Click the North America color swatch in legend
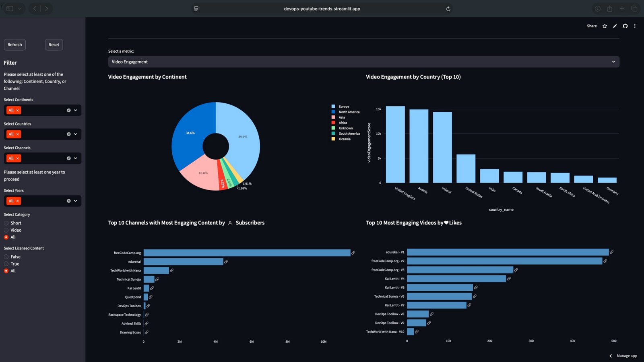 (333, 112)
